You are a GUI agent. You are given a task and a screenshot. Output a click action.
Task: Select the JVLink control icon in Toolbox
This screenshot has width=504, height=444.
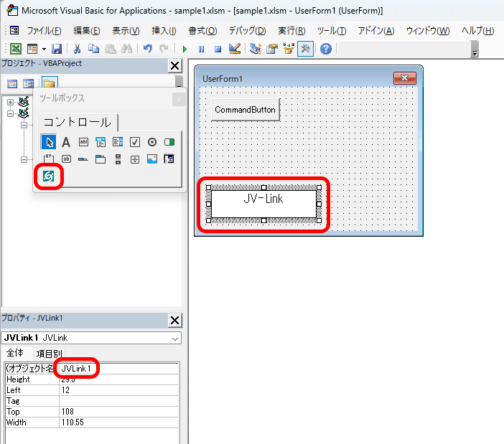49,176
